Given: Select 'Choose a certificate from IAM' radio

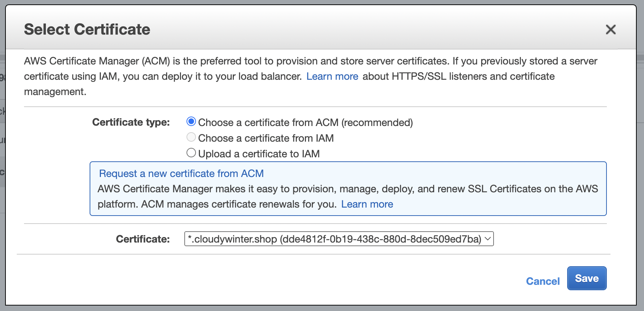Looking at the screenshot, I should (191, 137).
